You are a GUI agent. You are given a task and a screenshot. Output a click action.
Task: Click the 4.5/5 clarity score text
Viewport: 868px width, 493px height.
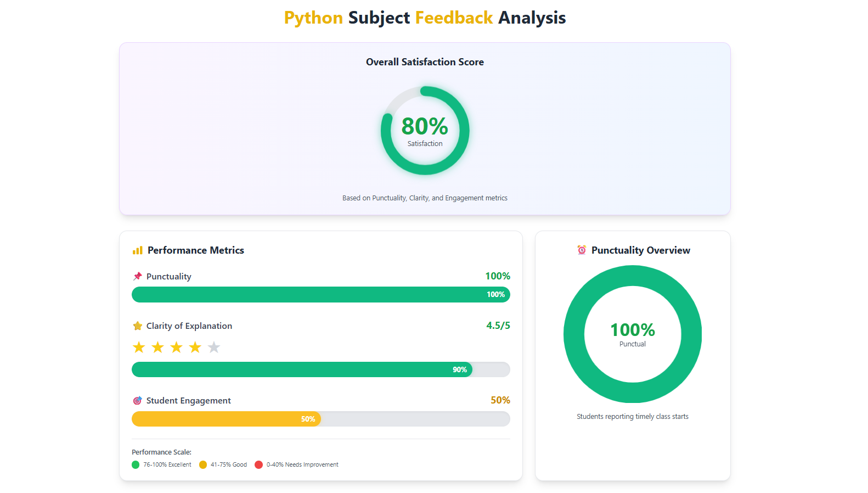(498, 326)
